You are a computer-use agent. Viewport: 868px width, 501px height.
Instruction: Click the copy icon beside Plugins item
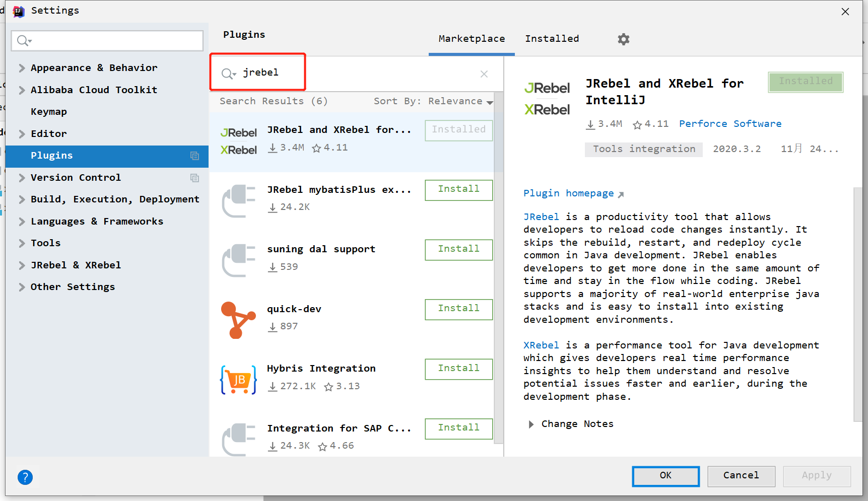point(194,156)
